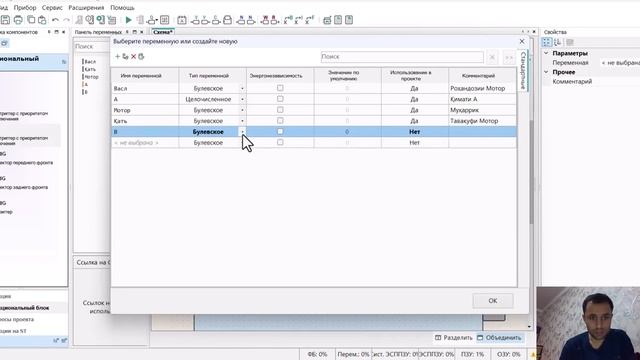Image resolution: width=640 pixels, height=360 pixels.
Task: Open the type dropdown for variable Васл
Action: pyautogui.click(x=242, y=88)
